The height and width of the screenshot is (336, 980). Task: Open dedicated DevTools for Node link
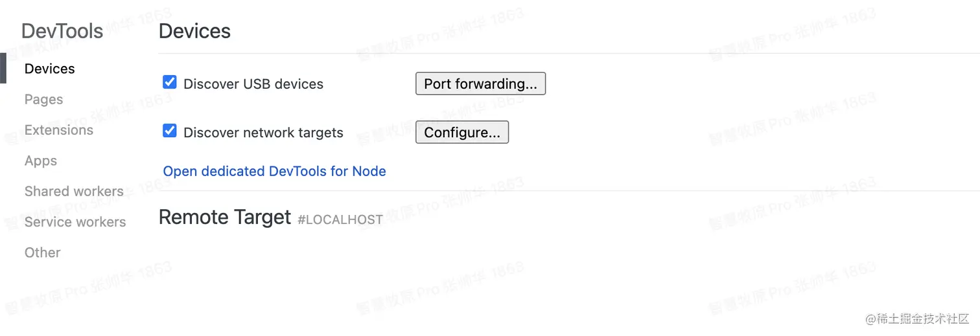point(274,171)
